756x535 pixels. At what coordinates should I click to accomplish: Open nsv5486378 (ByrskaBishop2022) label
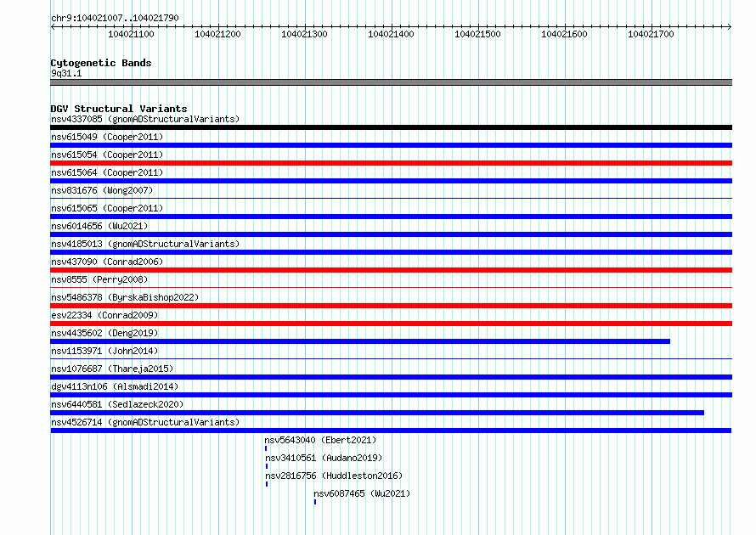pyautogui.click(x=125, y=297)
